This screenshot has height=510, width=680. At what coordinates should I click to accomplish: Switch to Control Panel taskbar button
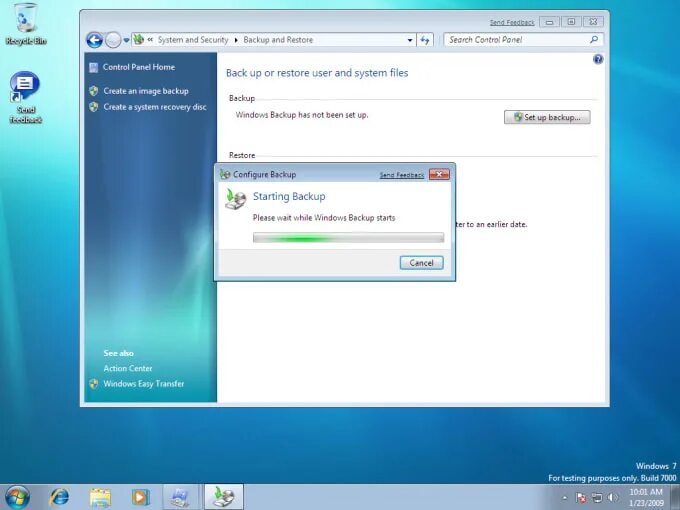180,497
